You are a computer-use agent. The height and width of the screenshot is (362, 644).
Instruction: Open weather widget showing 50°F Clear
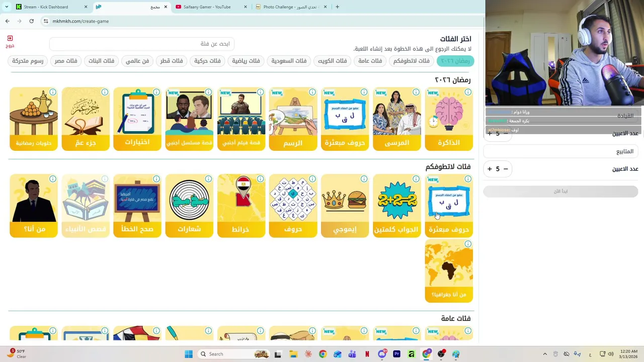17,354
